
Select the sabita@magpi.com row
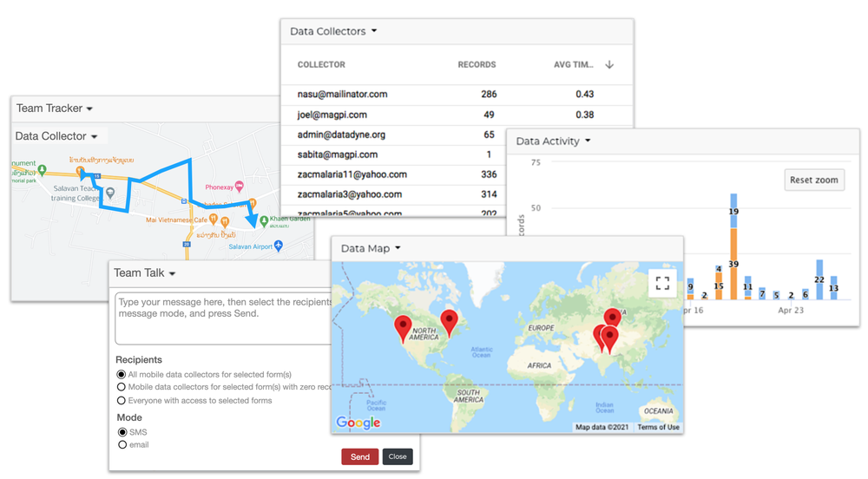(393, 154)
